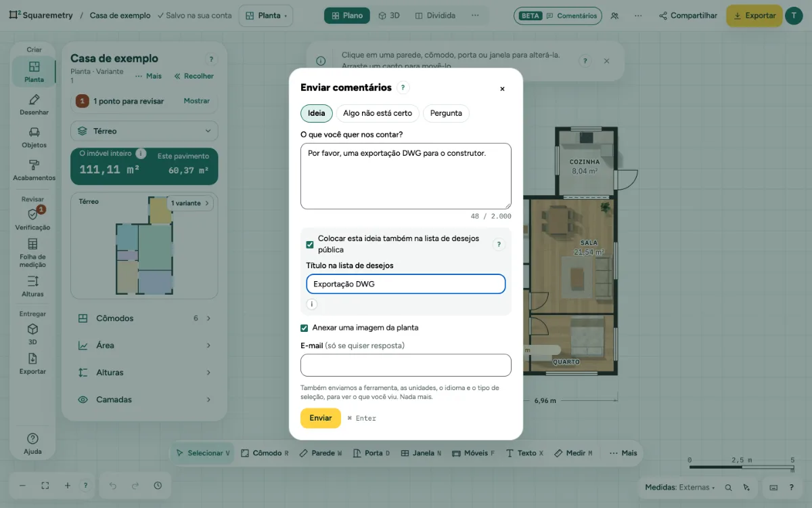Expand the Cômodos section
Image resolution: width=812 pixels, height=508 pixels.
coord(144,318)
